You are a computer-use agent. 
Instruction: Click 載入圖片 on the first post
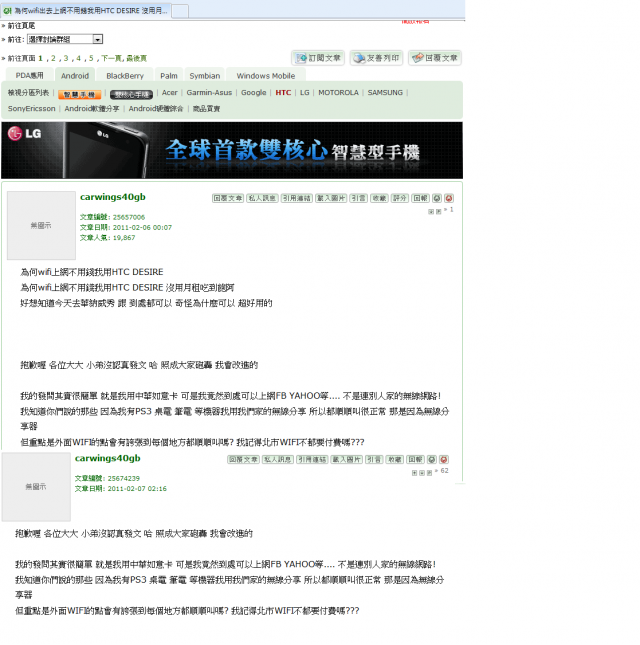[x=331, y=198]
